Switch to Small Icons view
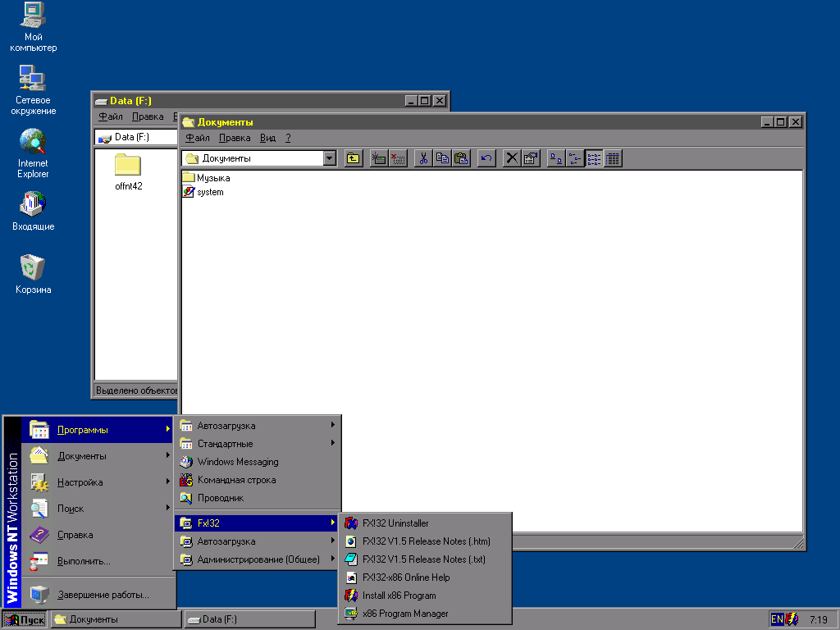The width and height of the screenshot is (840, 630). tap(575, 158)
